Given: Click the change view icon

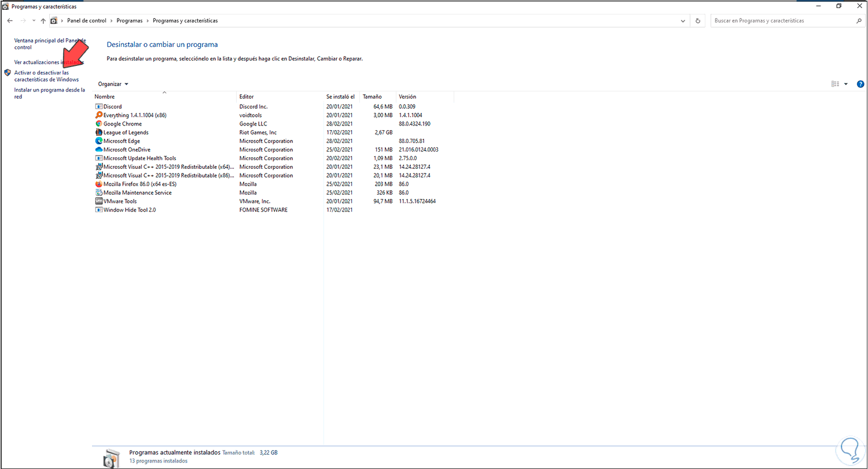Looking at the screenshot, I should [835, 84].
